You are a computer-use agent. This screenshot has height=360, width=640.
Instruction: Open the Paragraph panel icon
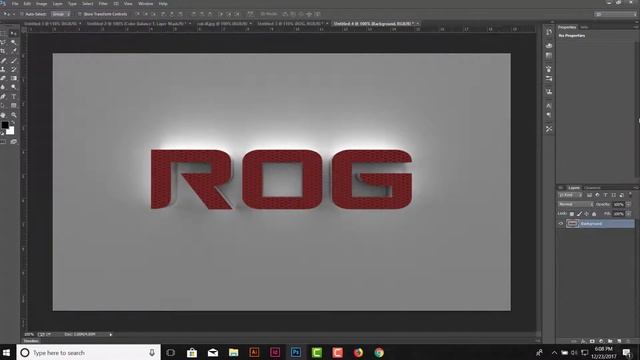tap(549, 115)
